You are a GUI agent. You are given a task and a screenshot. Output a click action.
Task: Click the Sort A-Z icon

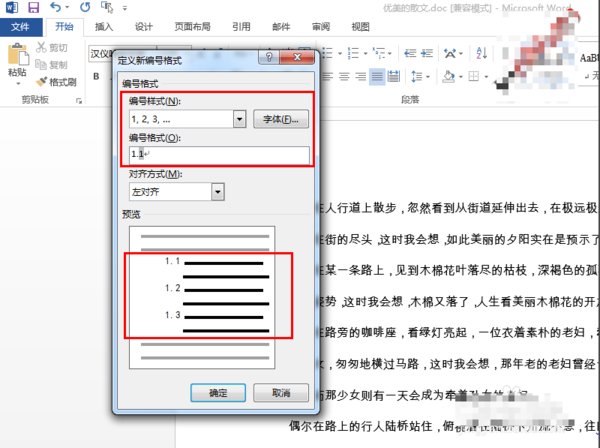(x=481, y=53)
